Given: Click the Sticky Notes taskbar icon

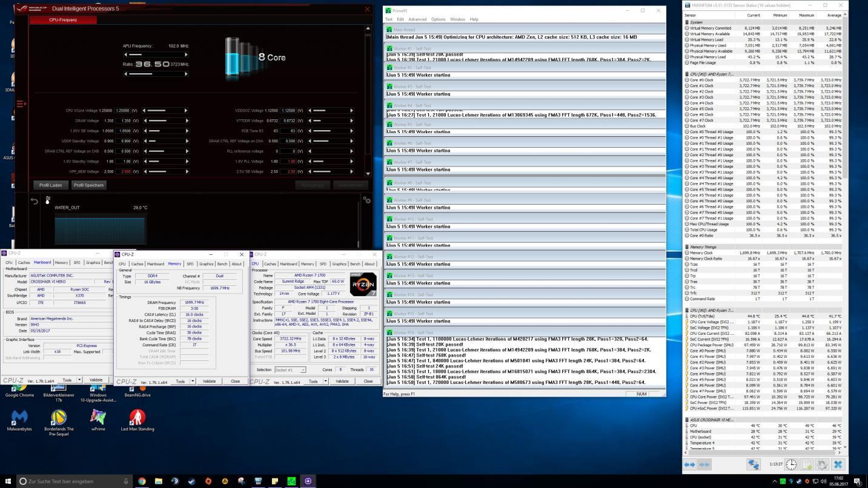Looking at the screenshot, I should tap(274, 481).
